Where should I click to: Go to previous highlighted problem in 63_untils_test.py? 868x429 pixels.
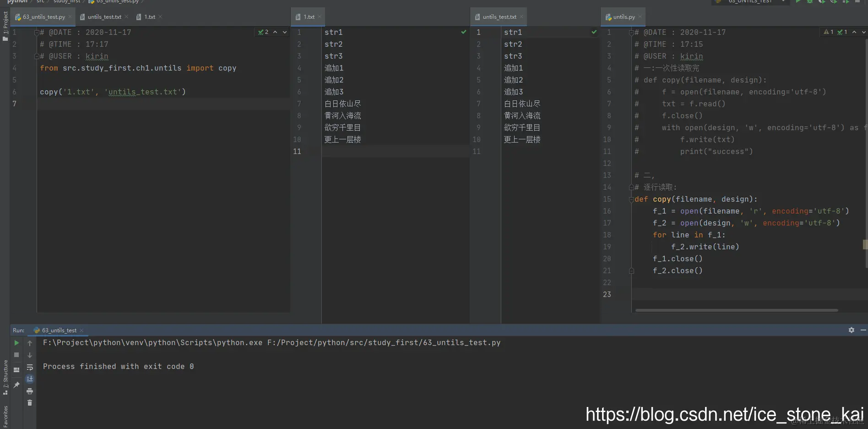tap(275, 32)
